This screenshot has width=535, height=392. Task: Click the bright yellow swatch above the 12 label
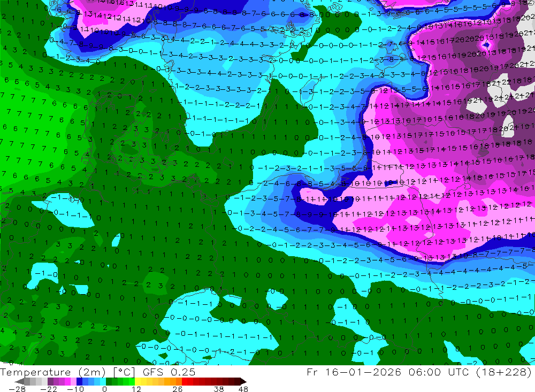(x=138, y=381)
